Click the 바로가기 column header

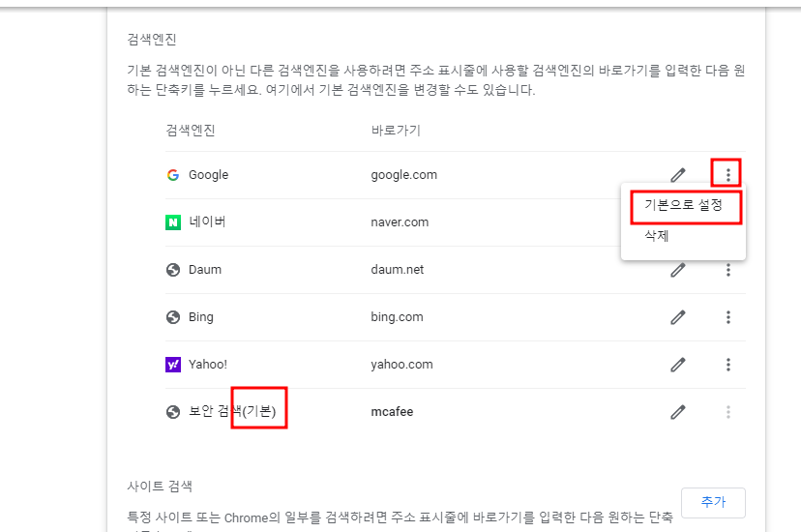[396, 131]
